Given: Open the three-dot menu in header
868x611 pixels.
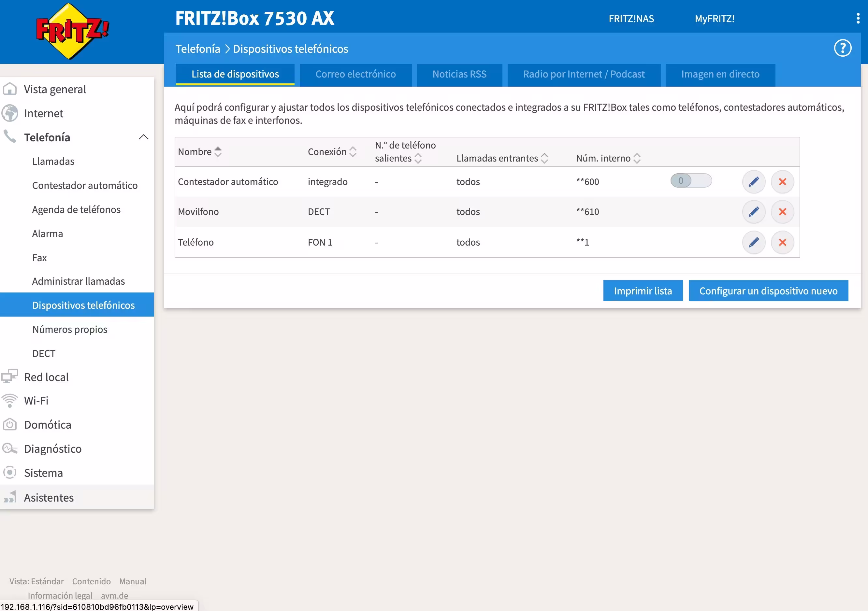Looking at the screenshot, I should point(858,19).
